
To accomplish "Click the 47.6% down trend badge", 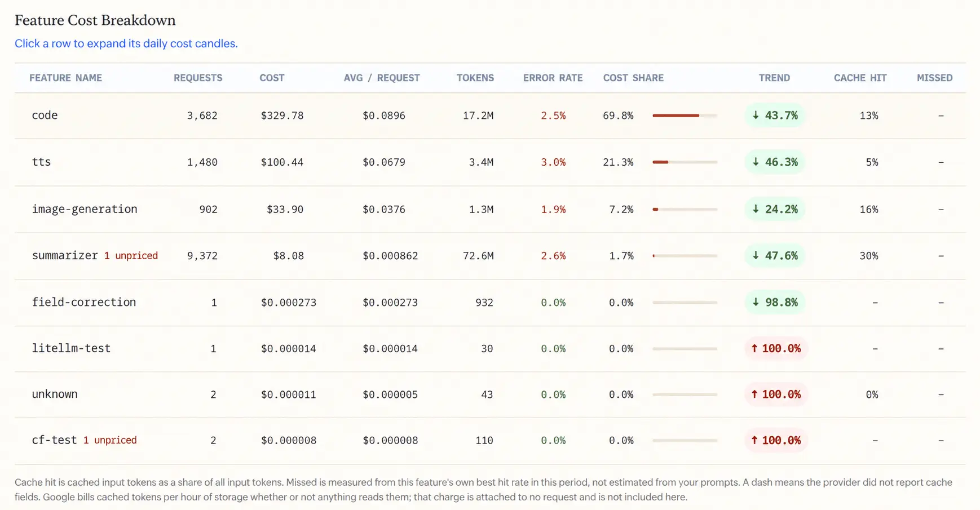I will coord(775,256).
